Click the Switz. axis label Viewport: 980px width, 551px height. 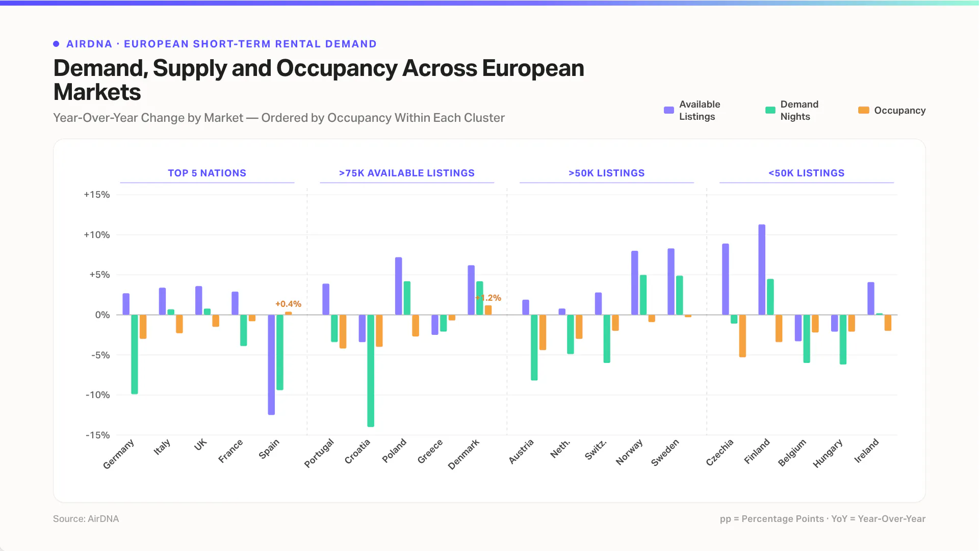point(596,450)
